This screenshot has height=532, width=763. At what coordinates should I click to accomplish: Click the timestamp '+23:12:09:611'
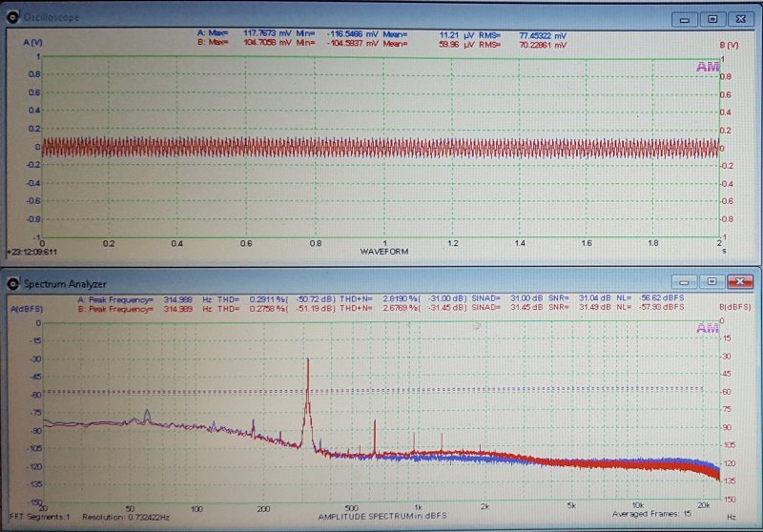click(31, 253)
